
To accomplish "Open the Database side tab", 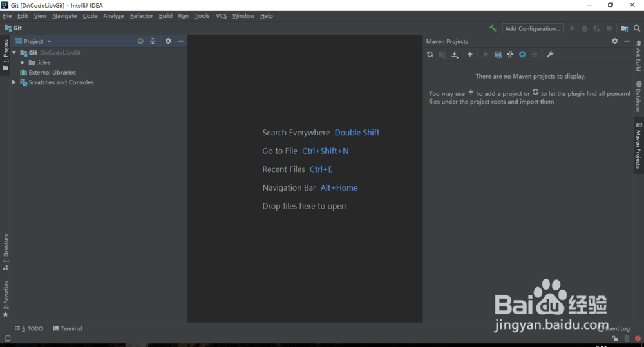I will coord(638,97).
